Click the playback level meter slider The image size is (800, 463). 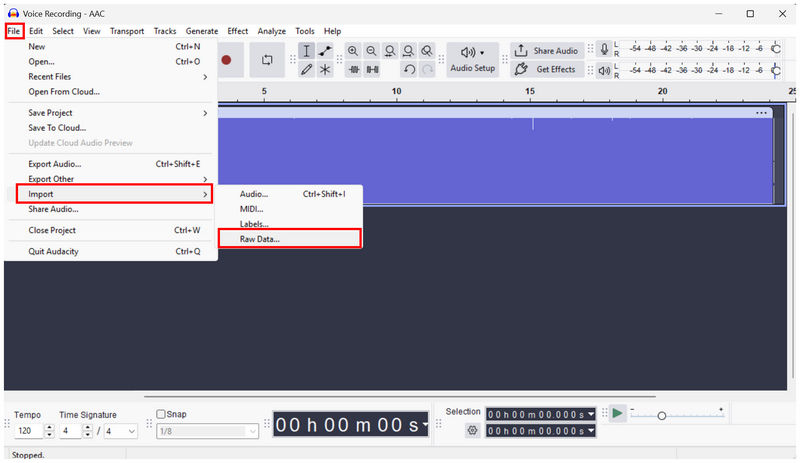[x=776, y=70]
